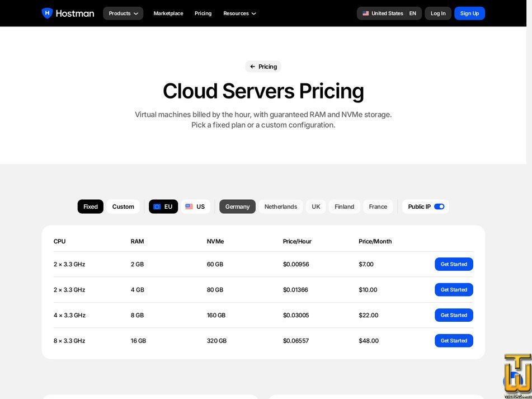Click the $0.03005 hourly price
The width and height of the screenshot is (532, 399).
point(296,315)
